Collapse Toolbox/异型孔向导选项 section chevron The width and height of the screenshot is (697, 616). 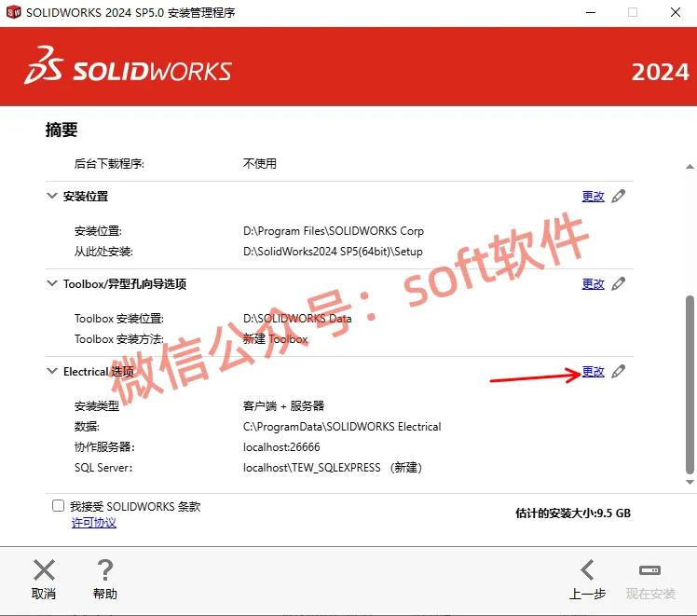click(x=52, y=283)
